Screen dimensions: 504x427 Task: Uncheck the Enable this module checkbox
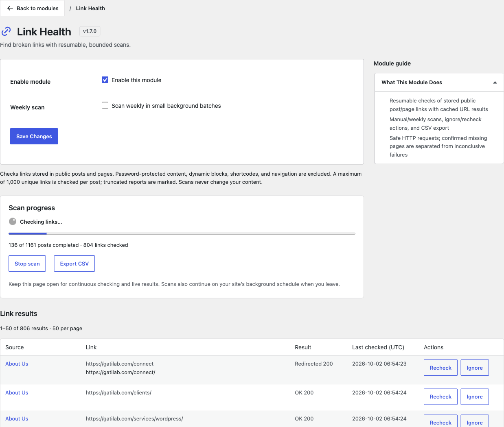[x=105, y=80]
